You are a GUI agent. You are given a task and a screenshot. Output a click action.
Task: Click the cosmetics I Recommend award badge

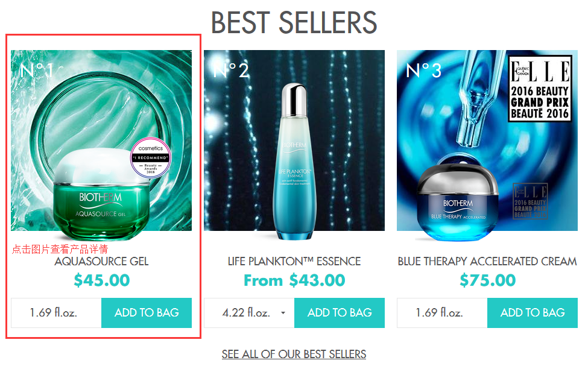pyautogui.click(x=151, y=158)
